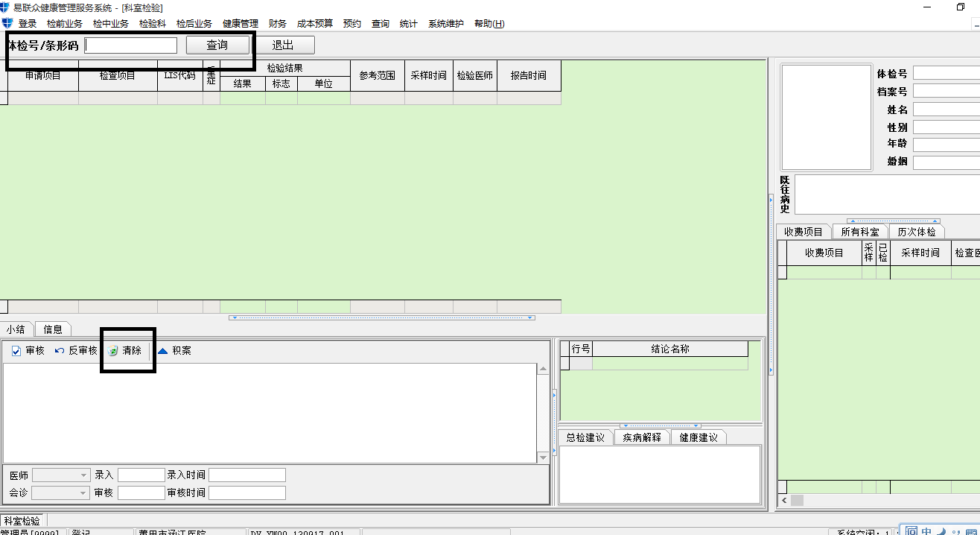Click the 清除 recycle-bin clear icon
This screenshot has width=980, height=535.
[113, 351]
